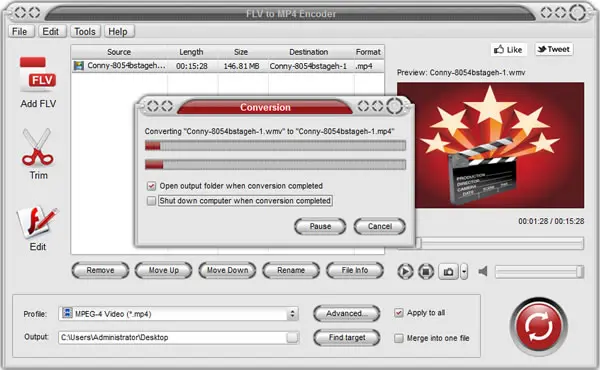Image resolution: width=600 pixels, height=370 pixels.
Task: Open the Trim scissors tool
Action: pos(38,147)
